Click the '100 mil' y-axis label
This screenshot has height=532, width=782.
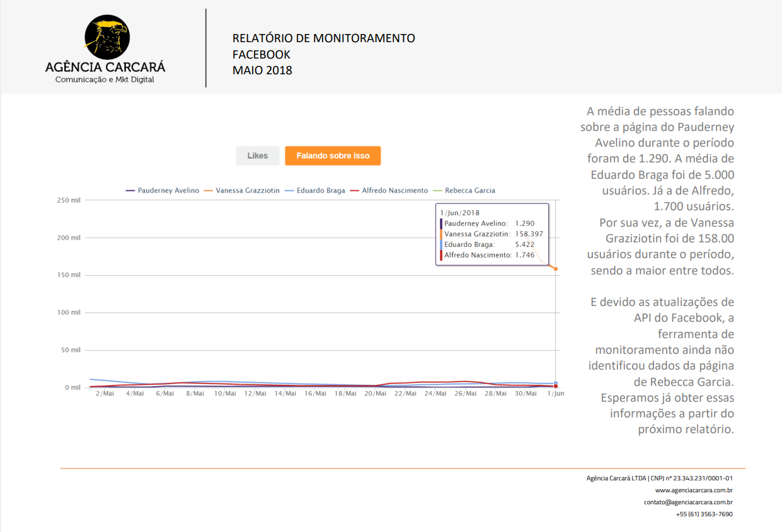click(x=69, y=312)
